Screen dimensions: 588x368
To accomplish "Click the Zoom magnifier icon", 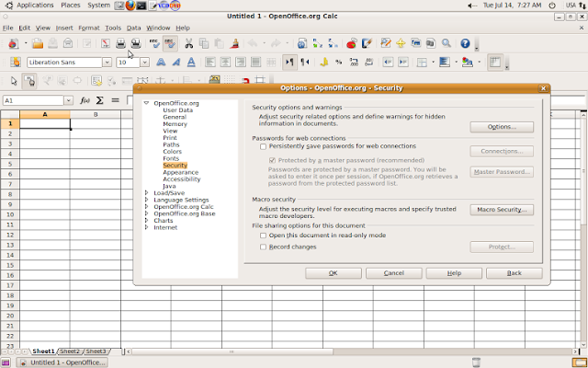I will coord(447,43).
